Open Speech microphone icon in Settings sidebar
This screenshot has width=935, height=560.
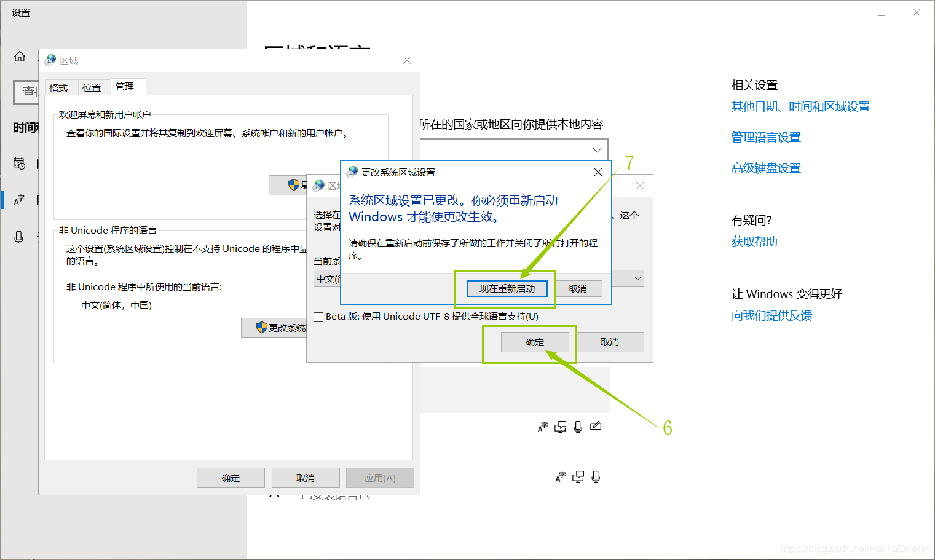click(x=19, y=237)
